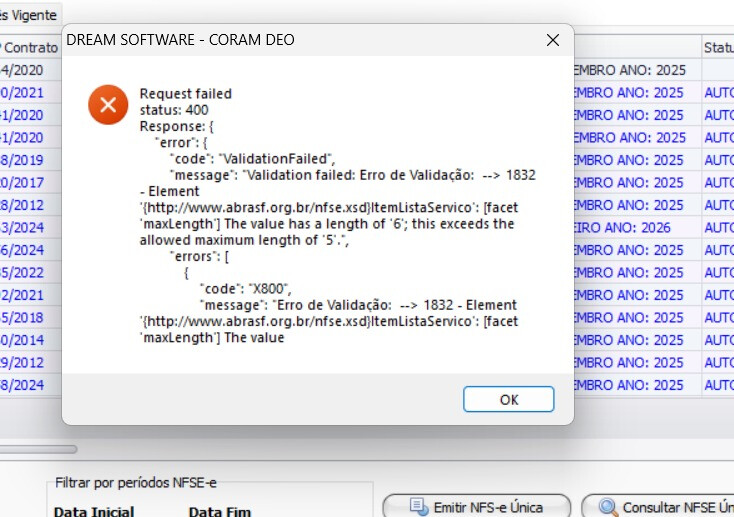Select the row with contract date 0/2017
This screenshot has width=734, height=517.
[22, 182]
